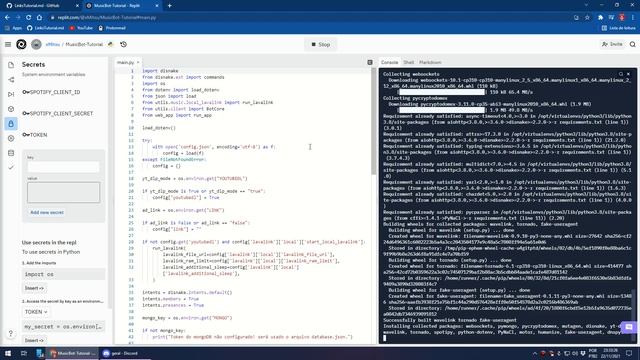Open the Replit hamburger menu

pos(8,44)
